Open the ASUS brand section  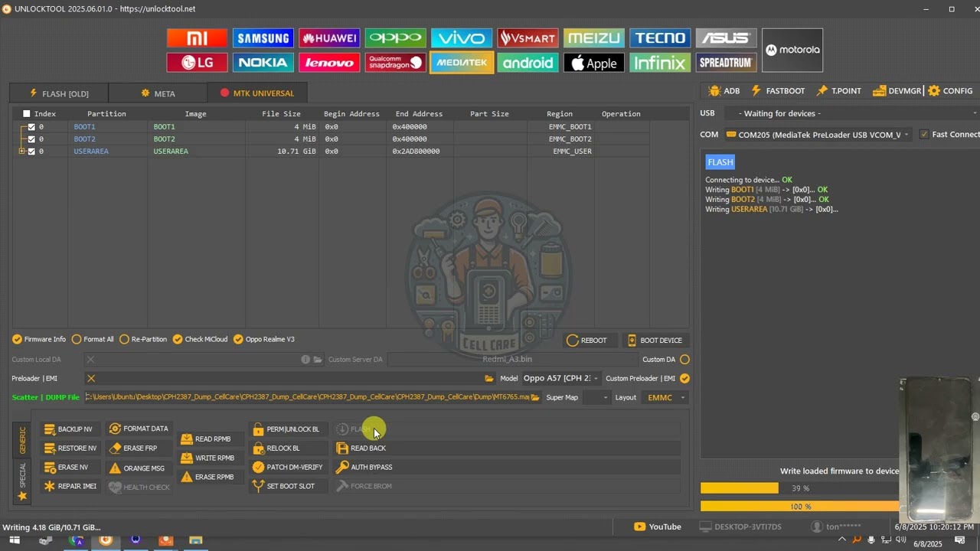coord(726,38)
